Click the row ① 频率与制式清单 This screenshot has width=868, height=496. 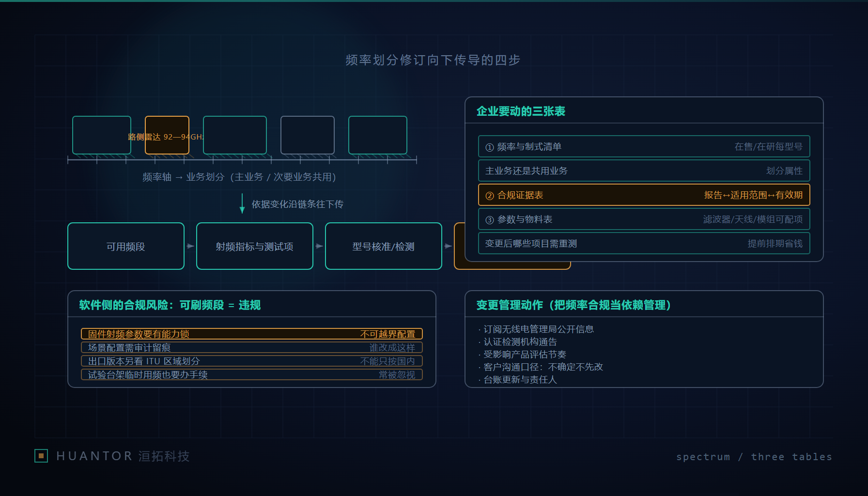tap(644, 146)
